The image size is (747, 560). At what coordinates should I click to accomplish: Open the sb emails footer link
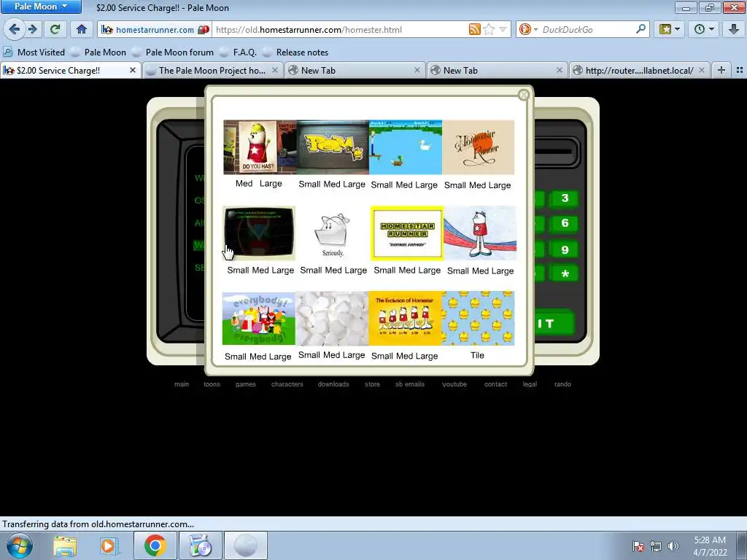pos(410,384)
